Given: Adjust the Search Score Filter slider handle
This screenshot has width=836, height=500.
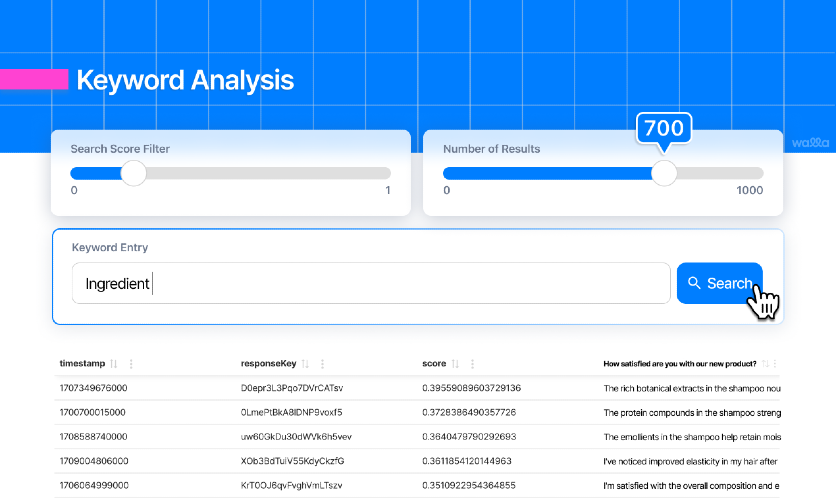Looking at the screenshot, I should 133,173.
